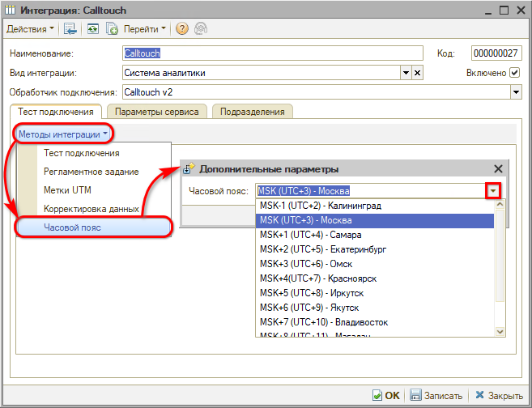Maximize the Интеграция: Calltouch window

coord(504,11)
